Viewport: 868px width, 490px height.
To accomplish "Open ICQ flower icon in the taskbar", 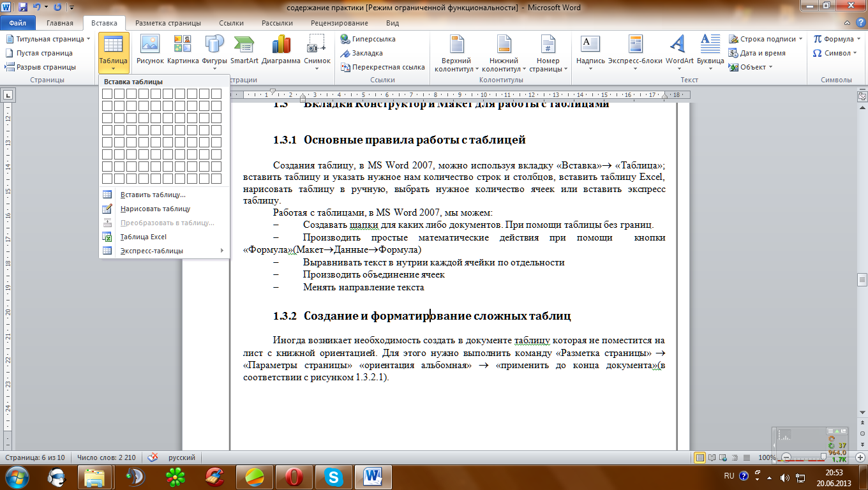I will (x=174, y=477).
